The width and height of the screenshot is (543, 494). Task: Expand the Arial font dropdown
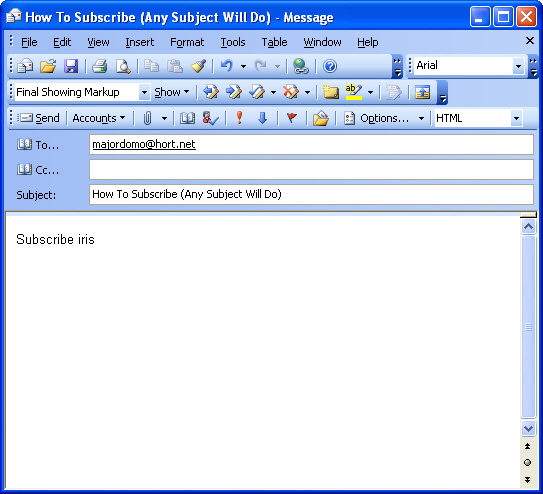[x=518, y=66]
